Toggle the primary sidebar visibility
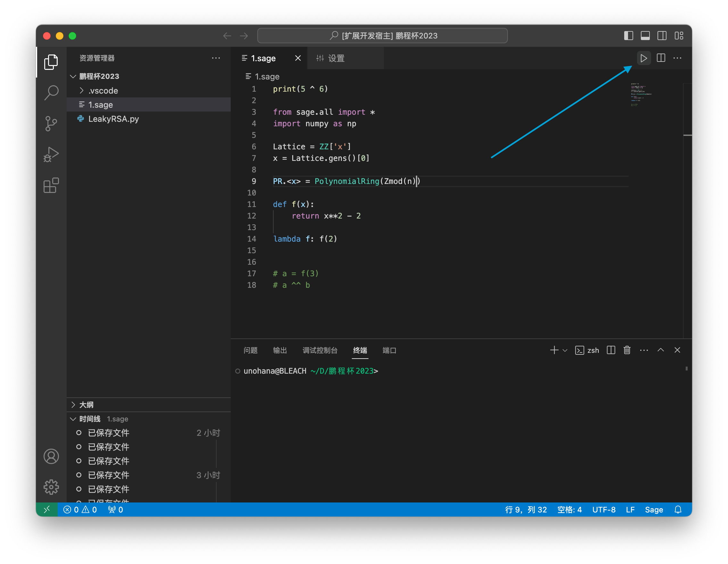Image resolution: width=728 pixels, height=564 pixels. click(628, 36)
